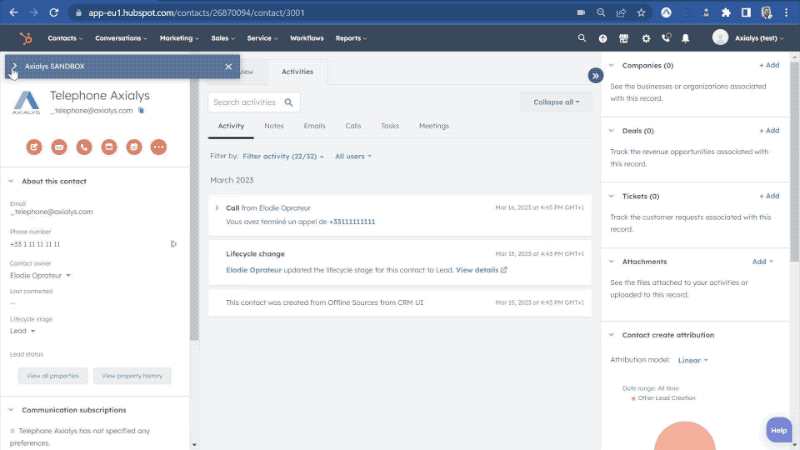Close the Axialys SANDBOX panel
The height and width of the screenshot is (450, 800).
coord(229,67)
